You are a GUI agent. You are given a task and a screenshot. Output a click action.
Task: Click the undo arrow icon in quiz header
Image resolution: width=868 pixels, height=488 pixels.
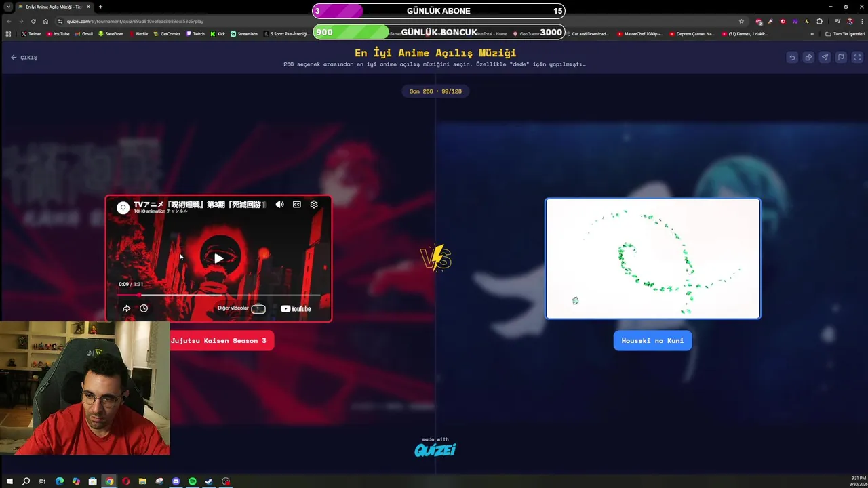pyautogui.click(x=792, y=58)
